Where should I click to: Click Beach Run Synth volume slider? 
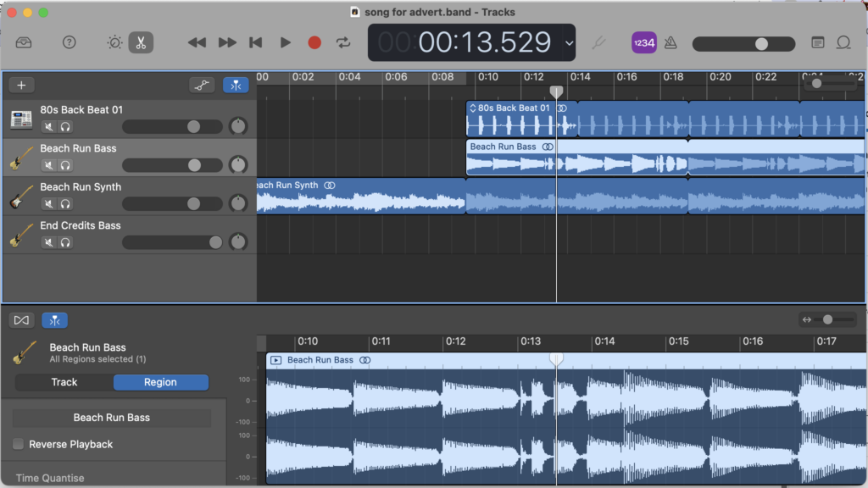[x=172, y=203]
